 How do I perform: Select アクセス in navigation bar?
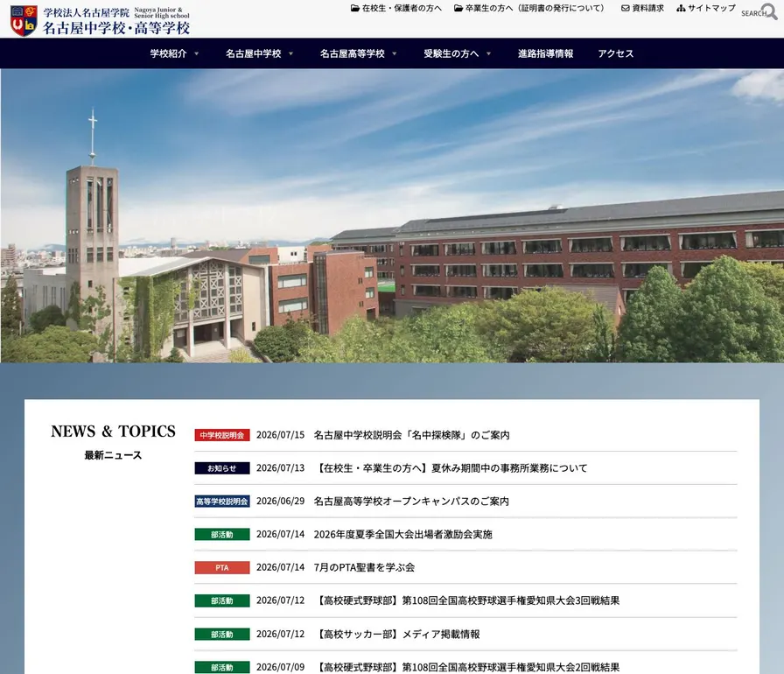615,53
